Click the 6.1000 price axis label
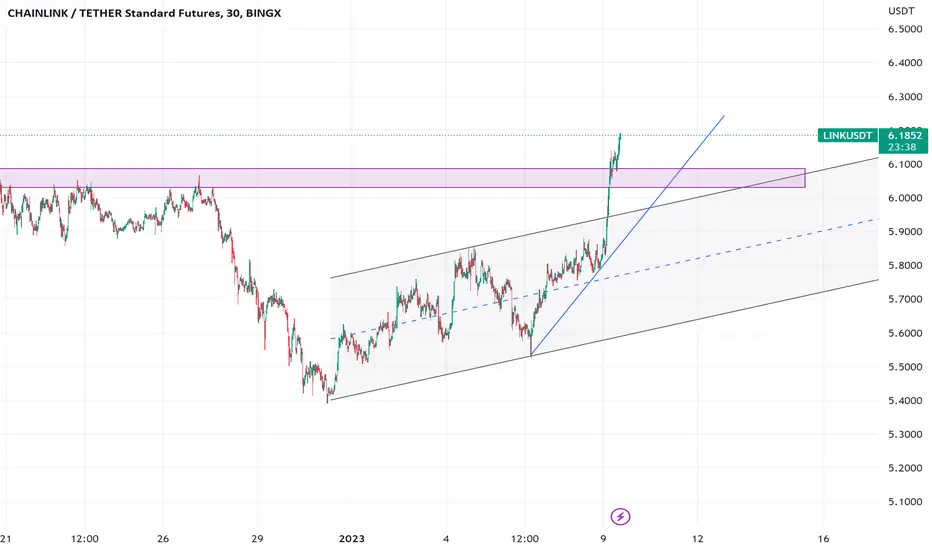The image size is (932, 550). pyautogui.click(x=905, y=164)
